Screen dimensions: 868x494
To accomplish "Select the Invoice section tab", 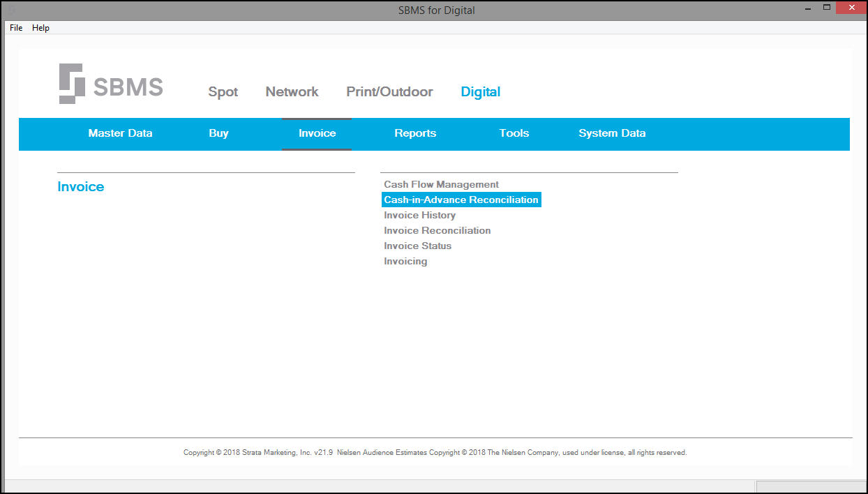I will click(317, 133).
